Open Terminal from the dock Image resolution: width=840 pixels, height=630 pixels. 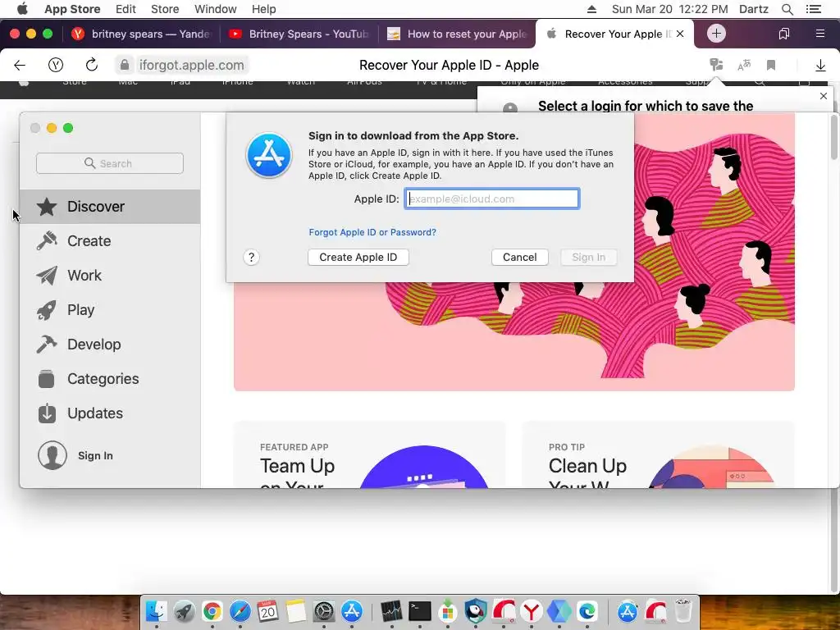coord(419,610)
